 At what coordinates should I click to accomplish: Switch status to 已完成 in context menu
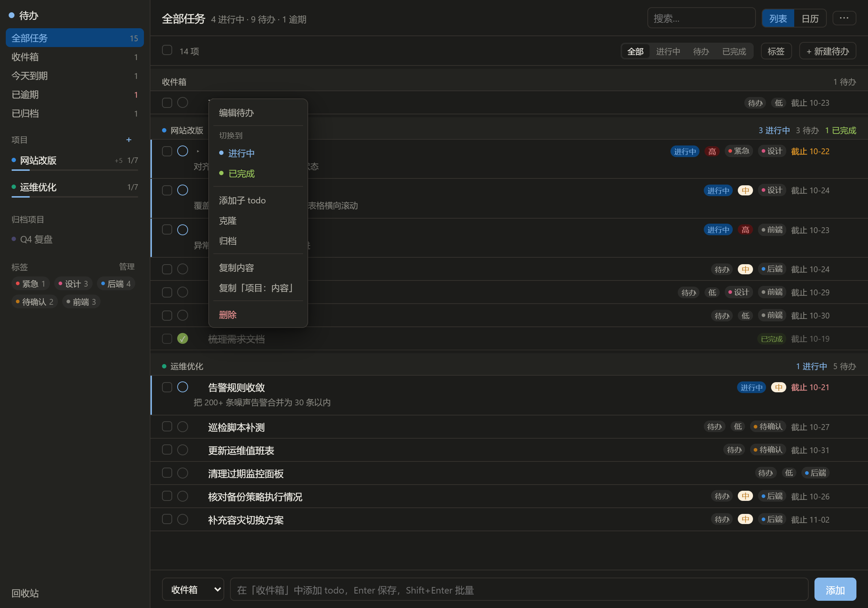point(258,174)
